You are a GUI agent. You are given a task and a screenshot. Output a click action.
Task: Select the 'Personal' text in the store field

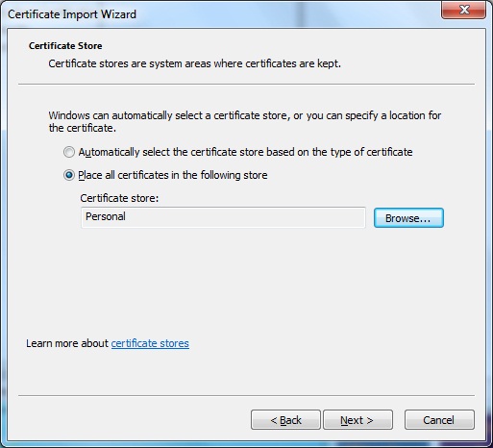coord(106,216)
